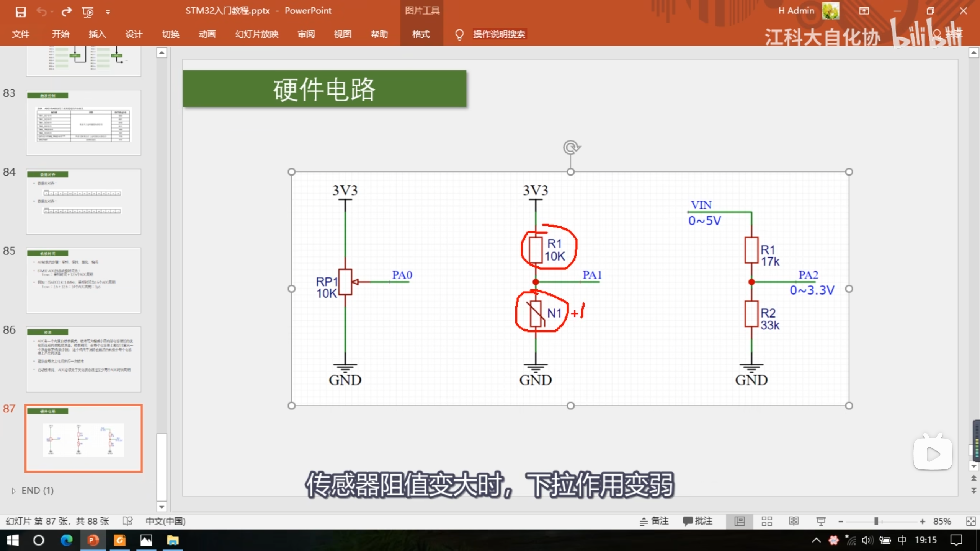Click the Slideshow view icon in status bar
Screen dimensions: 980x551
820,521
